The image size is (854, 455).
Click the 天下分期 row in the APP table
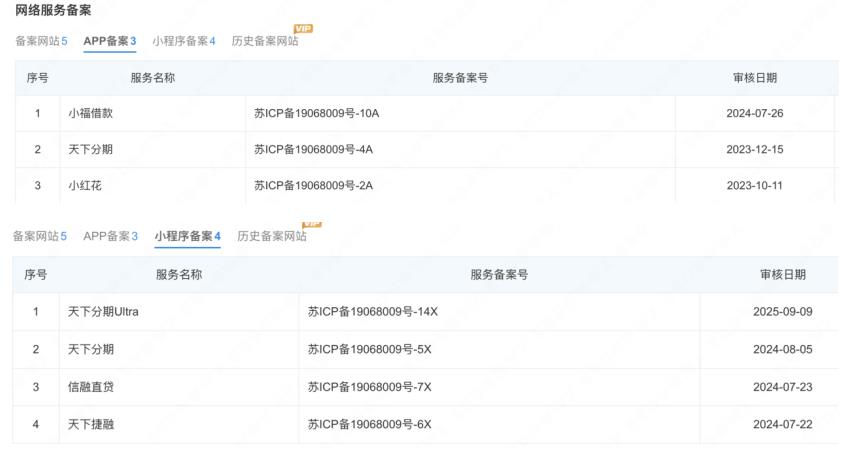(425, 149)
